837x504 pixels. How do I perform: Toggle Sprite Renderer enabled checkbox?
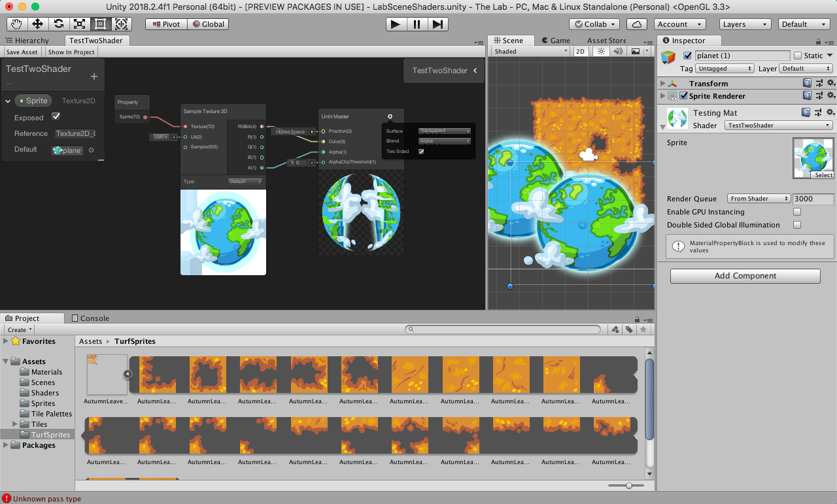pyautogui.click(x=683, y=95)
